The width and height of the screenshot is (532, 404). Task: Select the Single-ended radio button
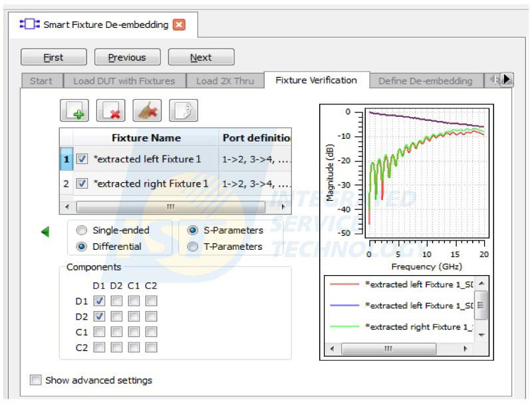coord(81,231)
